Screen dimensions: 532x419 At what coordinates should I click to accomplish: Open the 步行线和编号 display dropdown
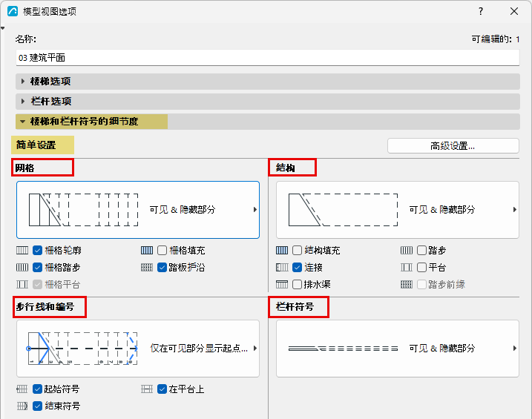138,349
